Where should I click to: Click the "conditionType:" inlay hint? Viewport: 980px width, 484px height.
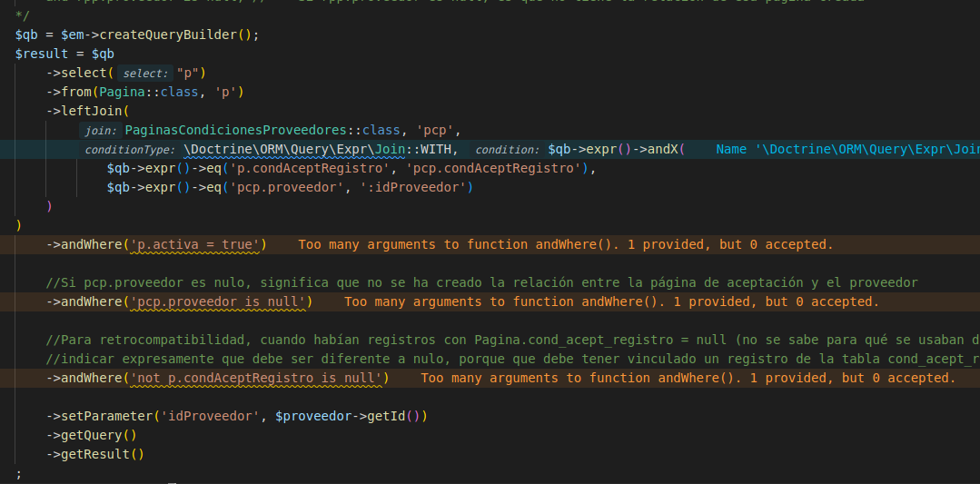click(130, 150)
